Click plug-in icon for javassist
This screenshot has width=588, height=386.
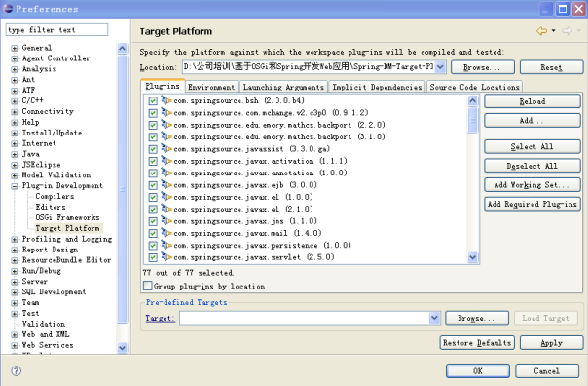[x=166, y=148]
